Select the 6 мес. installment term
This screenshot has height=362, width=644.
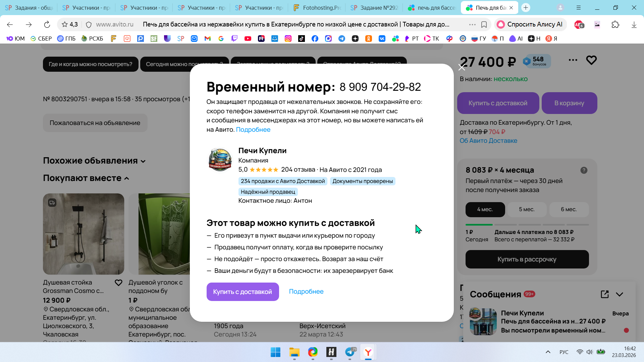[569, 209]
